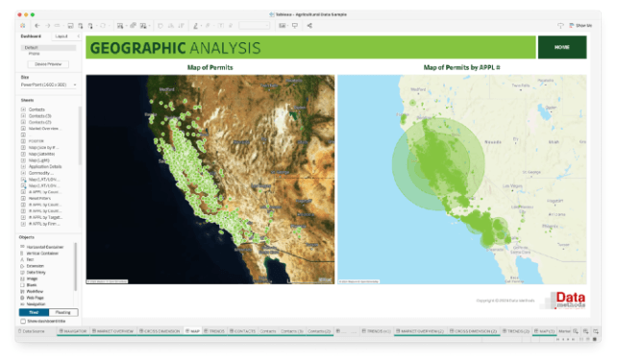The width and height of the screenshot is (617, 364).
Task: Click the Device Preview button
Action: point(48,64)
